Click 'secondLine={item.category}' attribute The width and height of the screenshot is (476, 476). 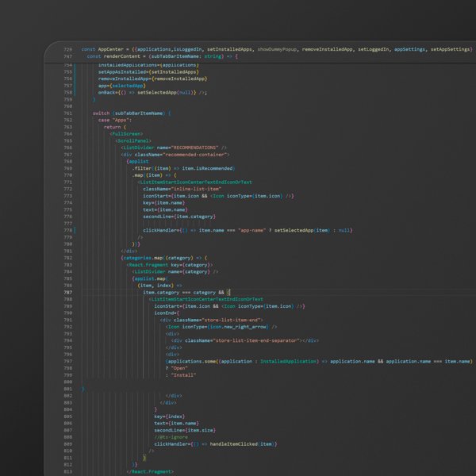tap(179, 217)
